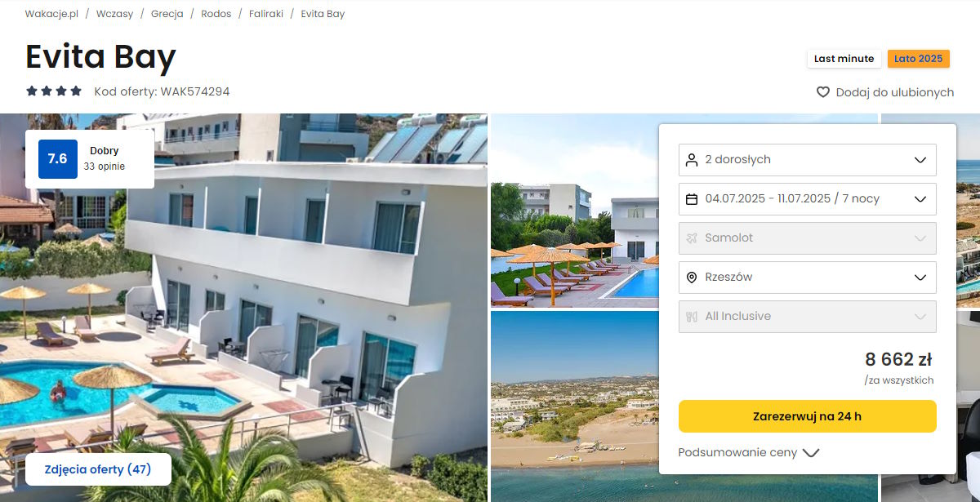Viewport: 980px width, 502px height.
Task: Open Zdjęcia oferty (47) gallery
Action: click(98, 469)
